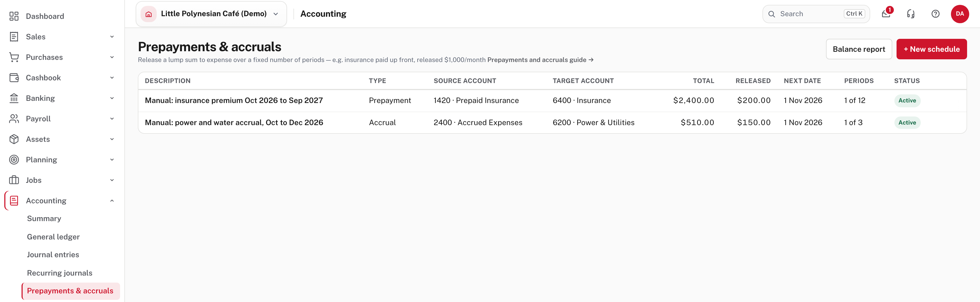980x302 pixels.
Task: Open Dashboard from the sidebar icon
Action: click(14, 16)
